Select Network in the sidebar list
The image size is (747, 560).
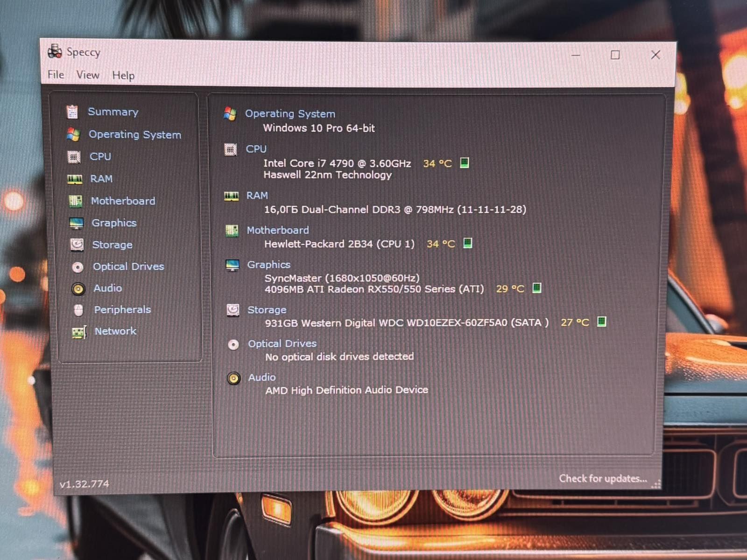click(116, 331)
